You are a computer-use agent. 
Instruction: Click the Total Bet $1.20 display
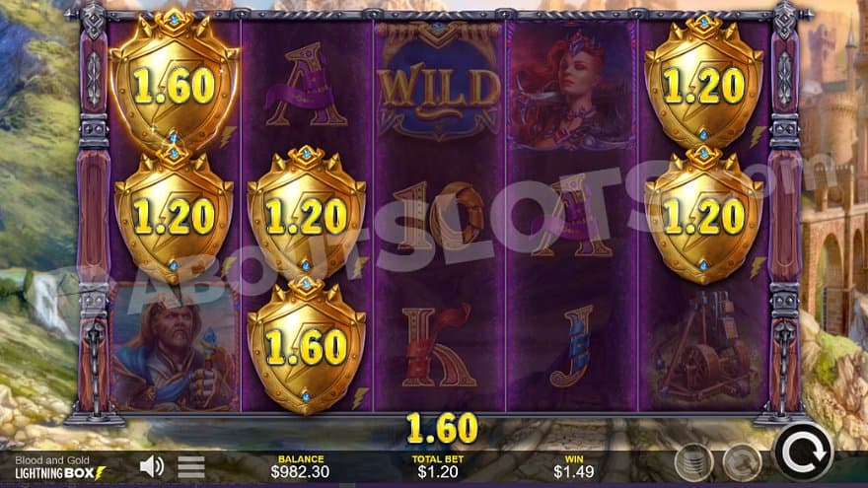(437, 467)
